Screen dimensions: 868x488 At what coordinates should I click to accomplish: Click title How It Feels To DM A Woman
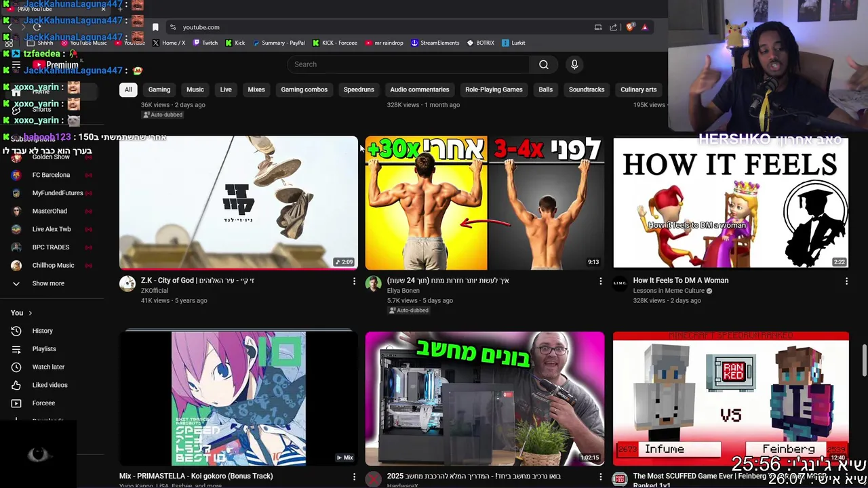681,280
